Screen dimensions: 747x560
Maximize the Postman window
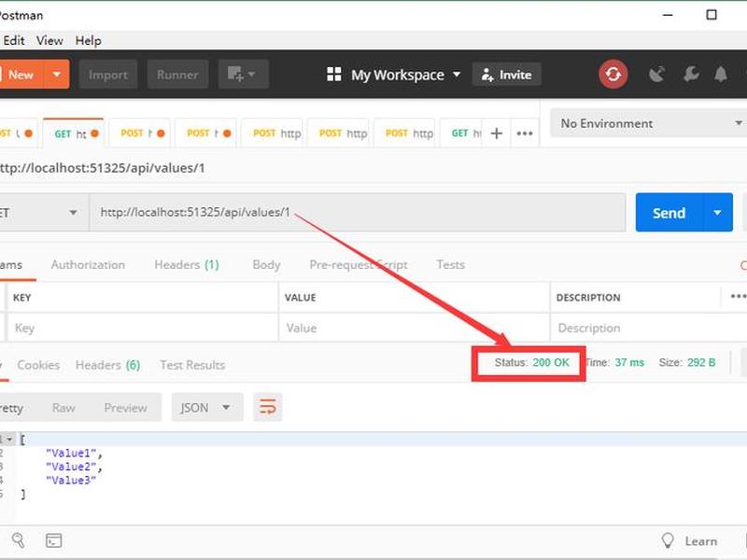point(712,15)
